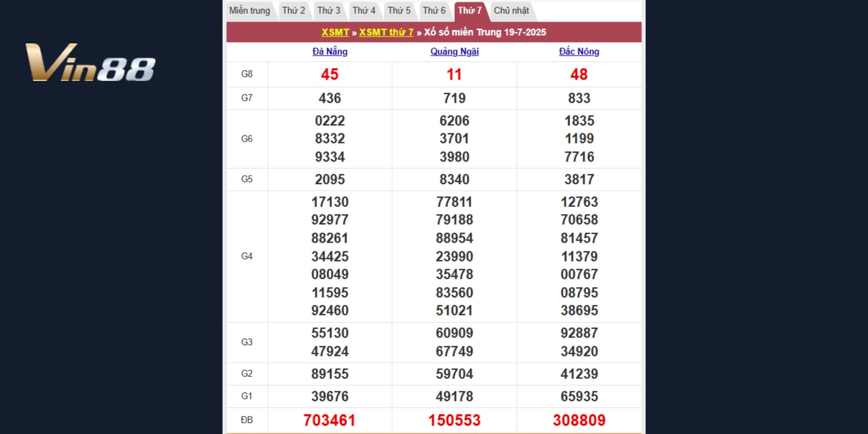
Task: Select the active Thứ 7 tab
Action: click(x=470, y=11)
